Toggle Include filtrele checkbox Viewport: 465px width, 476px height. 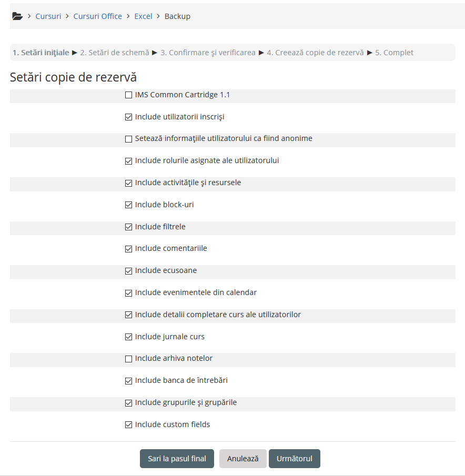(x=128, y=227)
